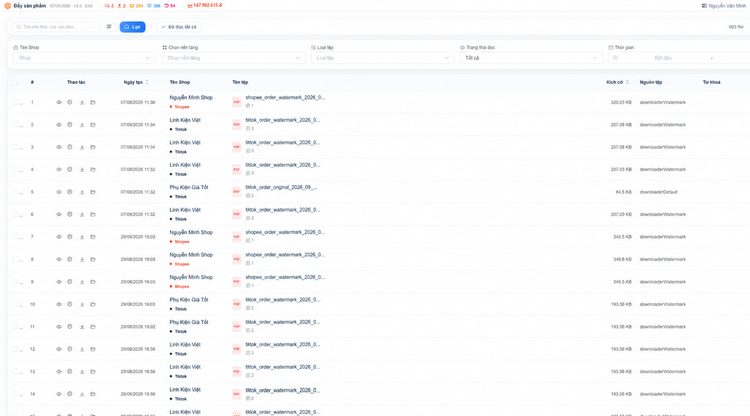Click the eye icon in row 5
The height and width of the screenshot is (416, 750).
click(59, 192)
